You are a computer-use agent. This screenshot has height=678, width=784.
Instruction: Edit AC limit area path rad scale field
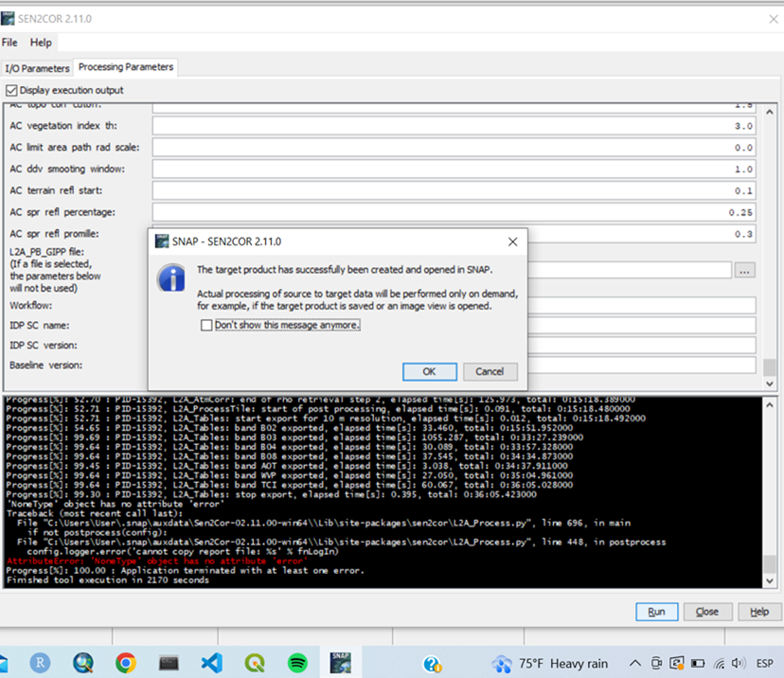(454, 148)
